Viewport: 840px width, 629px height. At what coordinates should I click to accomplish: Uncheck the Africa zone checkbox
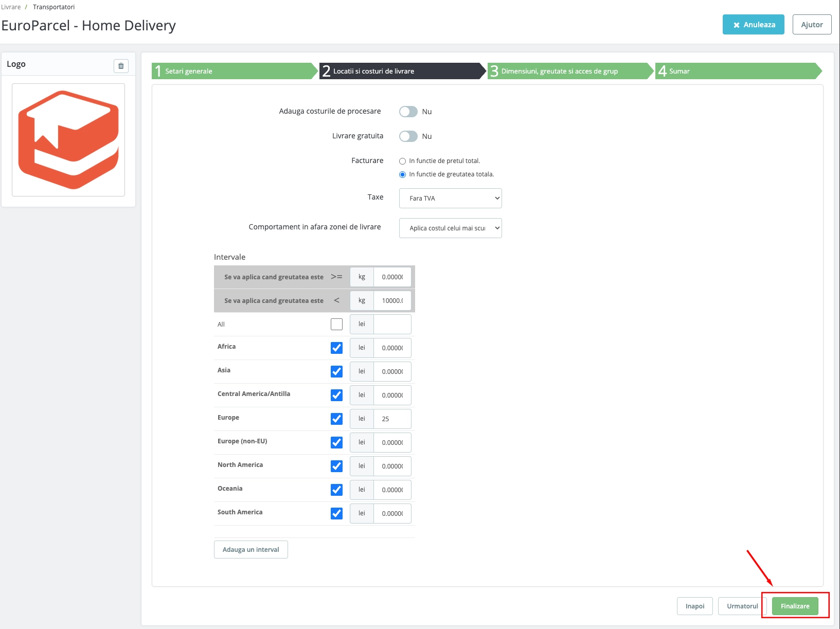336,348
